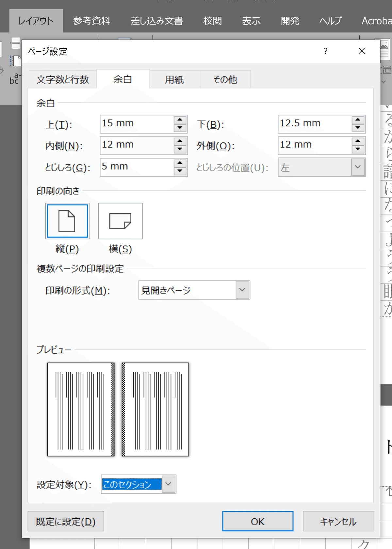This screenshot has height=549, width=392.
Task: Open the 印刷の形式 dropdown 見開きページ
Action: 242,290
